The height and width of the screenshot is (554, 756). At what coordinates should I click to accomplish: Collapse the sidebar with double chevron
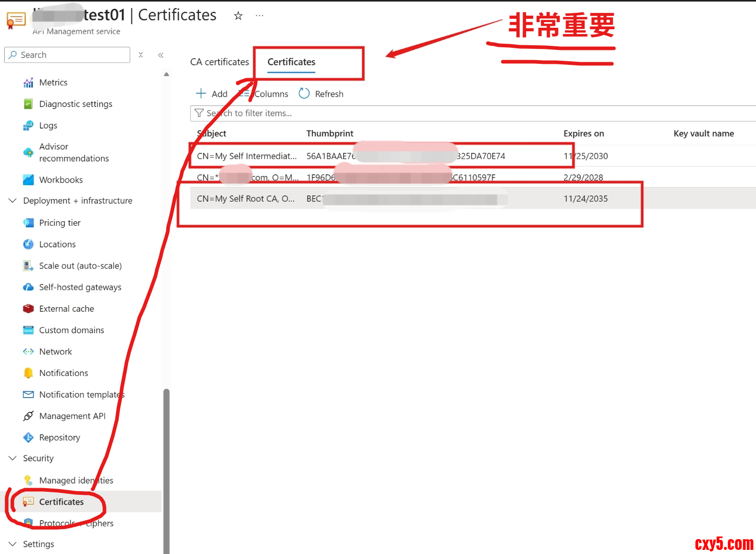click(161, 55)
